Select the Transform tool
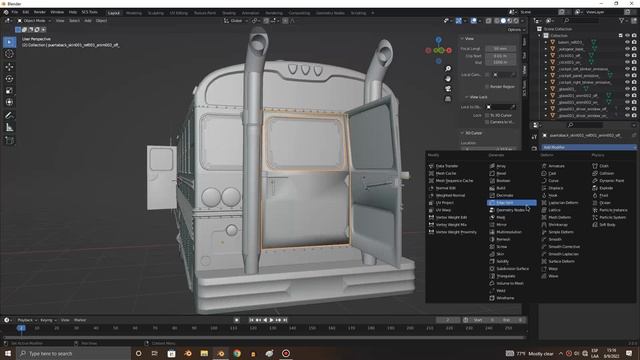 (9, 102)
